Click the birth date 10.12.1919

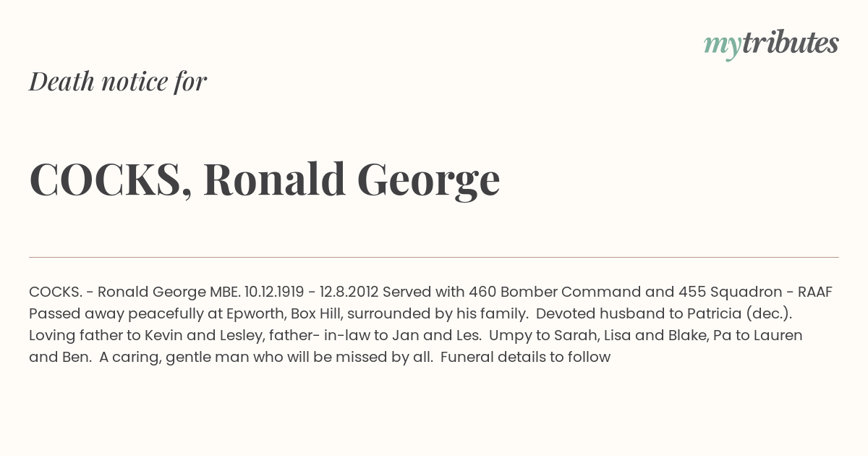point(274,292)
